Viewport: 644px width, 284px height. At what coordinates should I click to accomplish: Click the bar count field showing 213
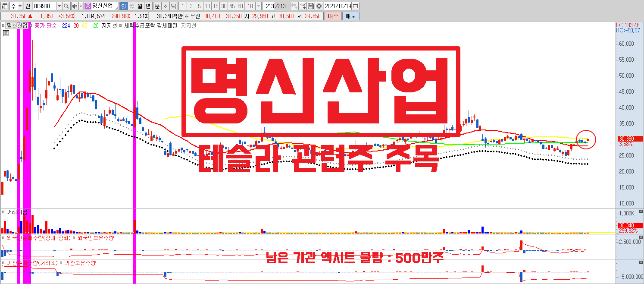268,6
